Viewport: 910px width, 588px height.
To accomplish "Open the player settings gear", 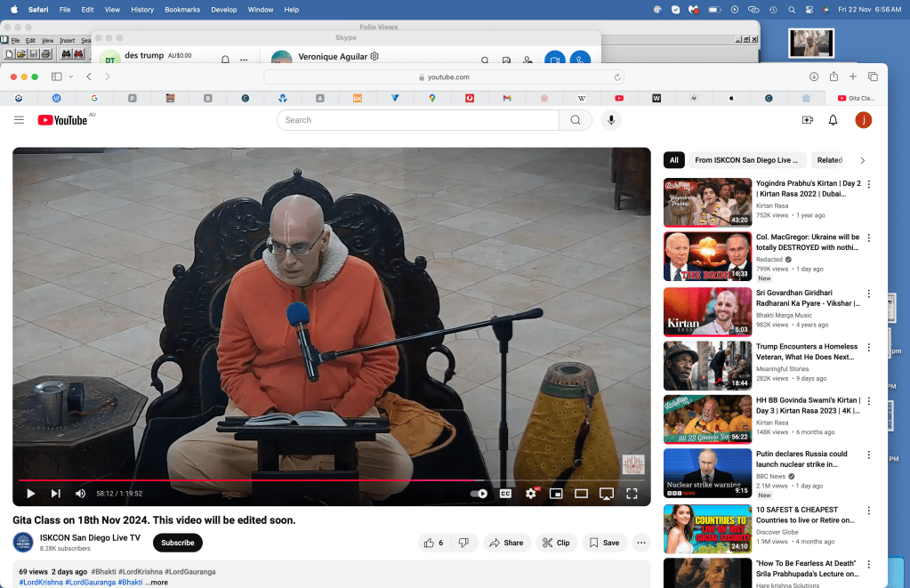I will 531,493.
